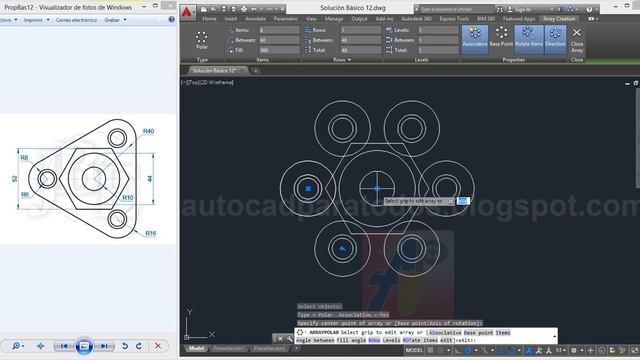Screen dimensions: 640x360
Task: Click the new drawing tab plus button
Action: pos(256,71)
